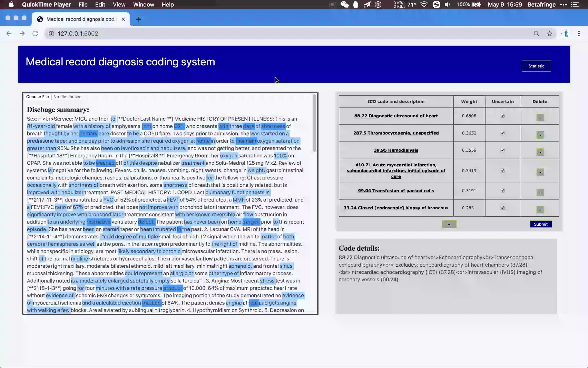Delete the 88.72 Diagnostic ultrasound row
This screenshot has height=368, width=588.
pos(540,118)
